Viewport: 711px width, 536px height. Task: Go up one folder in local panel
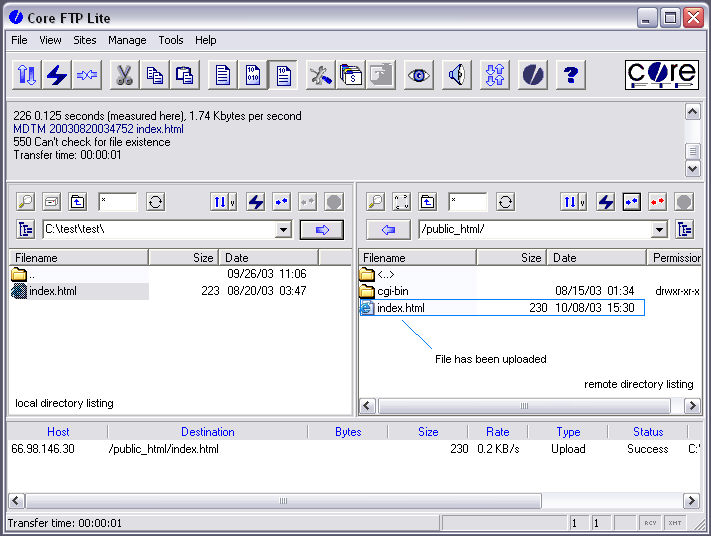coord(77,202)
